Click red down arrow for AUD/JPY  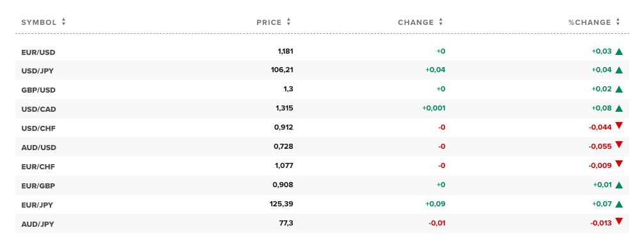[x=619, y=222]
